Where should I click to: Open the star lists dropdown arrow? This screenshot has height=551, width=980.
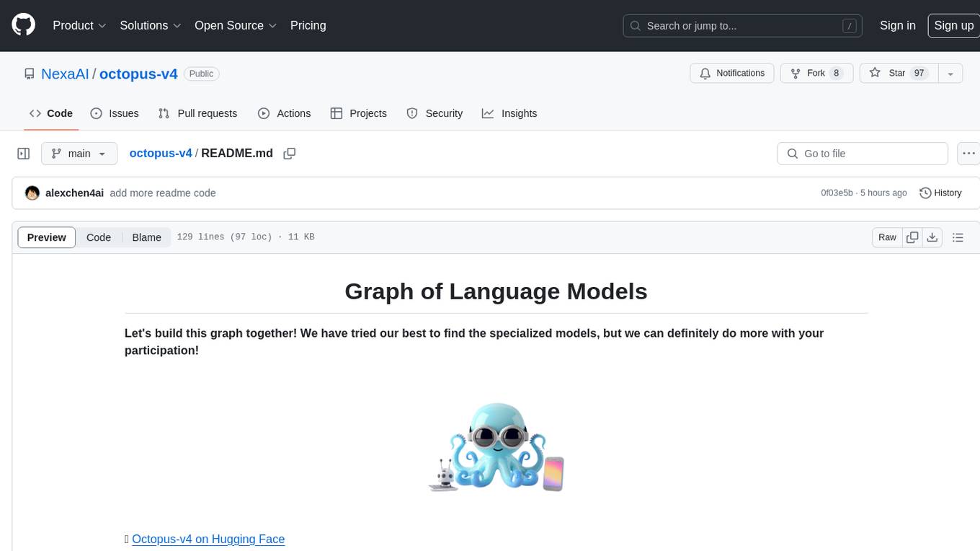[x=950, y=74]
